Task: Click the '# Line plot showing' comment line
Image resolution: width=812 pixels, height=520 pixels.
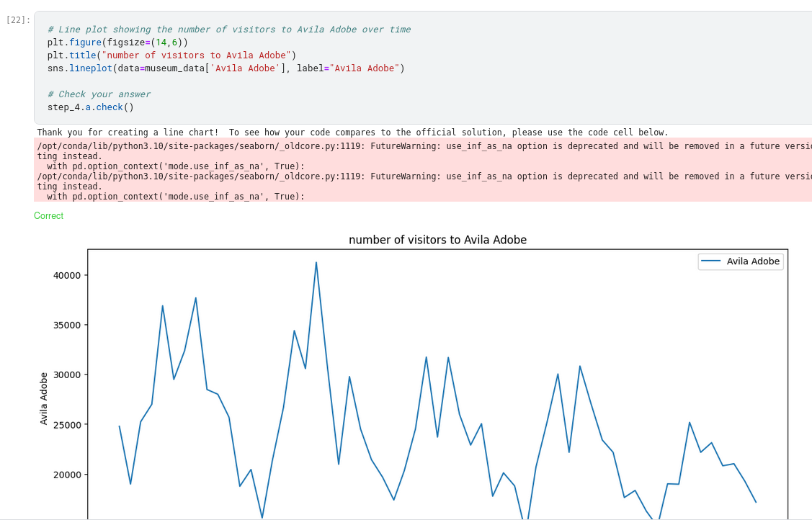Action: pos(228,30)
